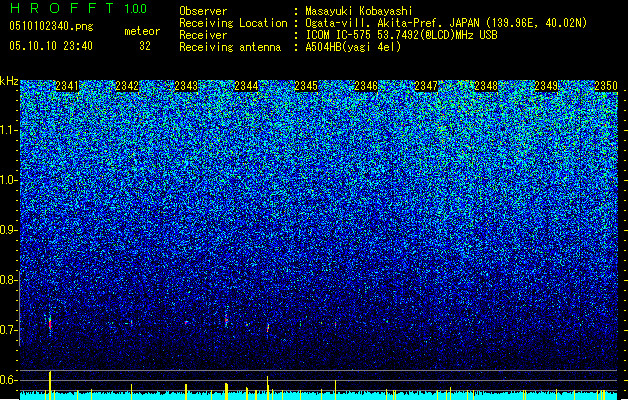Click the strong red meteor echo before 2341
629x400 pixels.
pos(50,324)
